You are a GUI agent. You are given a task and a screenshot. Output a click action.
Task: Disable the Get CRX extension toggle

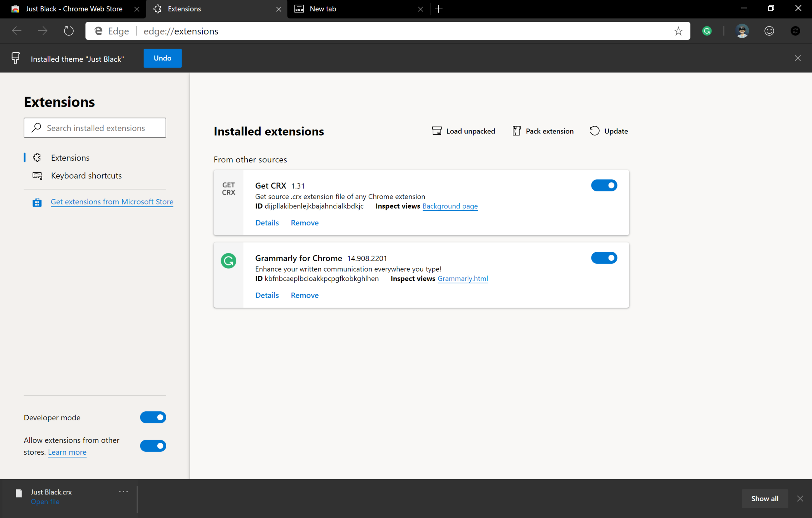point(604,185)
